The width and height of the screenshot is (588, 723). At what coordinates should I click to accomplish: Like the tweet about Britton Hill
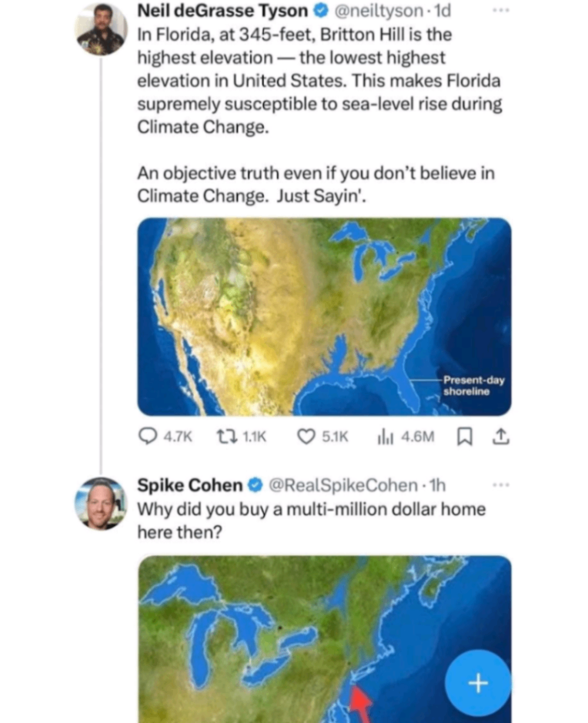coord(307,437)
